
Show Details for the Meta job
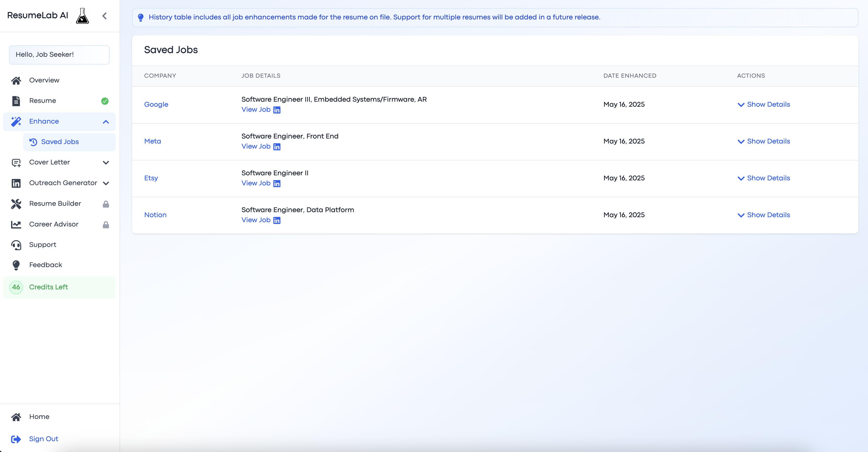coord(764,141)
